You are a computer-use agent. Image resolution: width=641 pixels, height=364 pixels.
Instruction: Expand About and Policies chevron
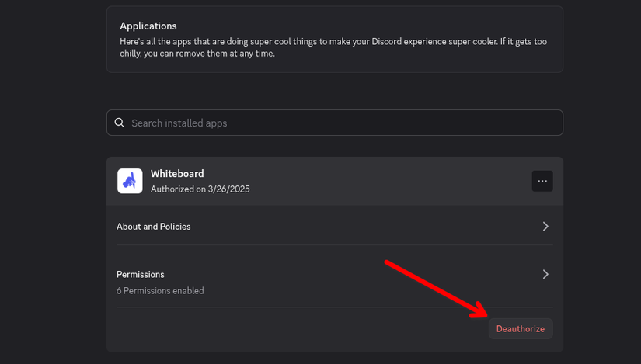[545, 227]
